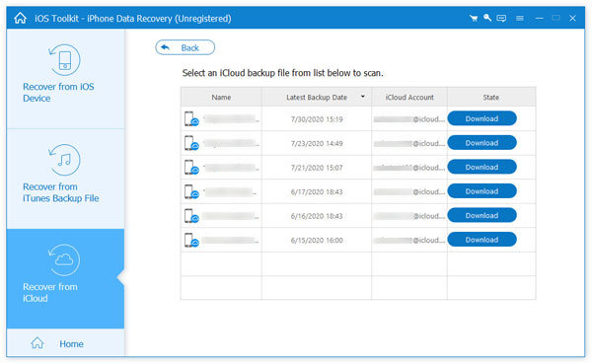
Task: Click the Back button
Action: pyautogui.click(x=185, y=47)
